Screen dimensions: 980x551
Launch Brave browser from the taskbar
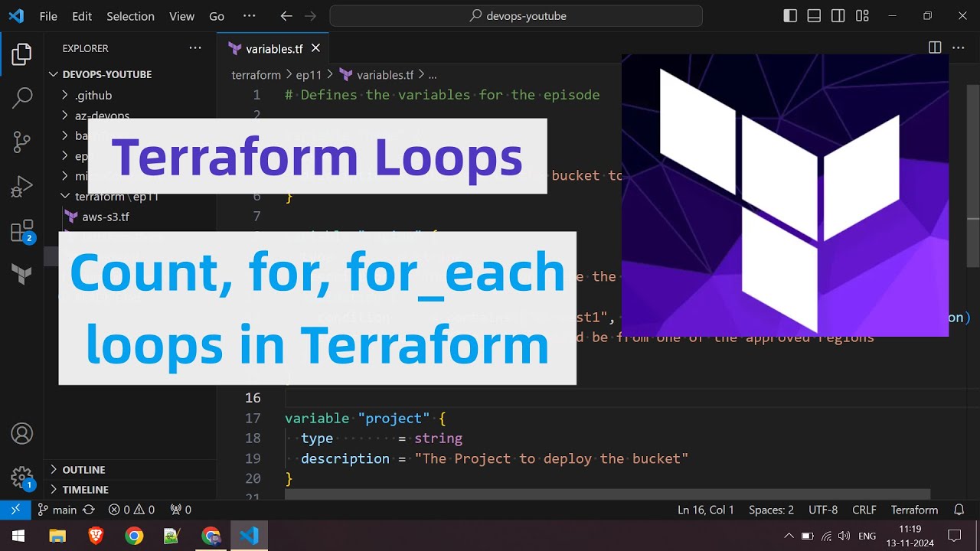click(x=96, y=536)
